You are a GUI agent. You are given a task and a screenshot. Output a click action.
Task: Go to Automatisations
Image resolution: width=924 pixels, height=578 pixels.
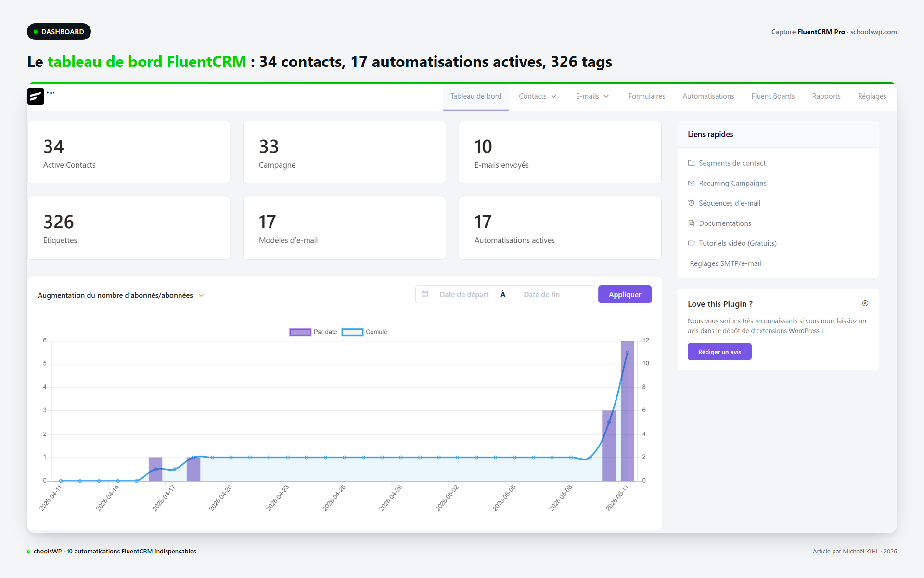pos(708,96)
